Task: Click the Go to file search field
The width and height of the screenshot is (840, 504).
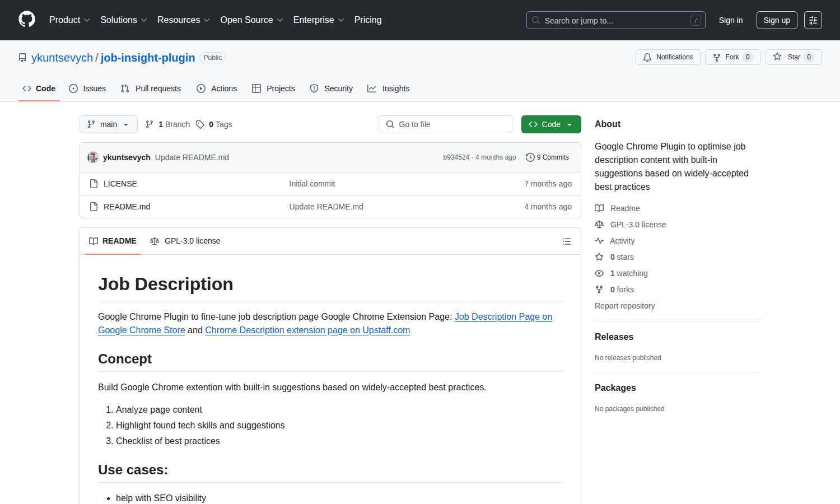Action: click(445, 124)
